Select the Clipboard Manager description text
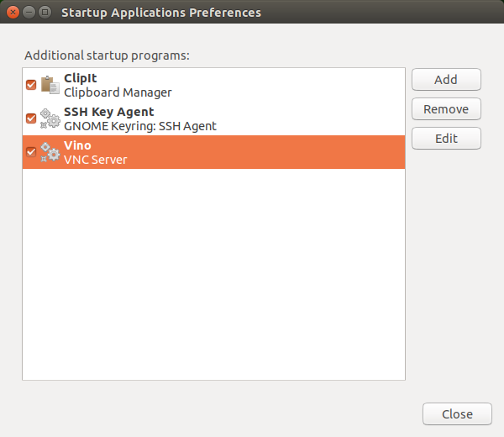The height and width of the screenshot is (437, 504). tap(118, 93)
